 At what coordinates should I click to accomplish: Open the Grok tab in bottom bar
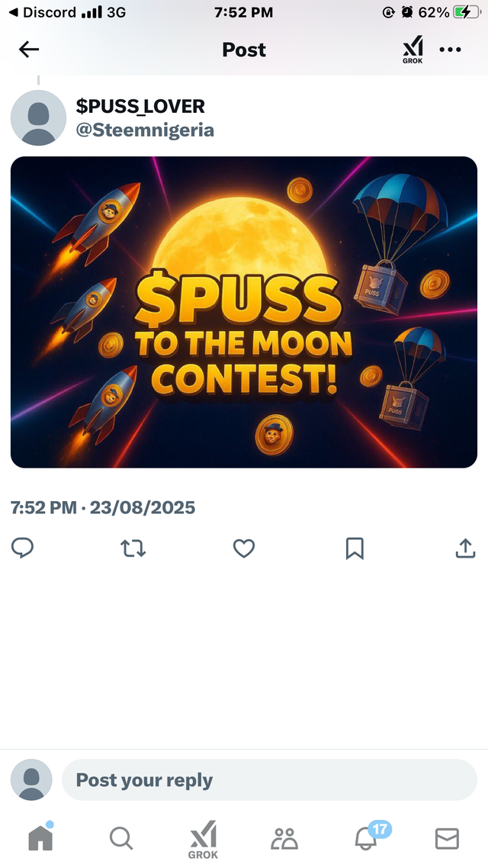click(x=203, y=839)
